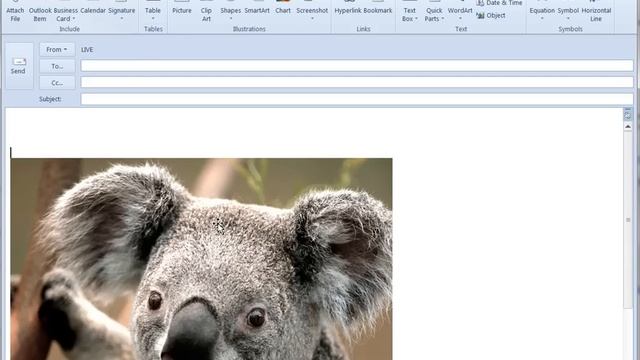Insert Date & Time
The height and width of the screenshot is (360, 640).
pyautogui.click(x=499, y=3)
